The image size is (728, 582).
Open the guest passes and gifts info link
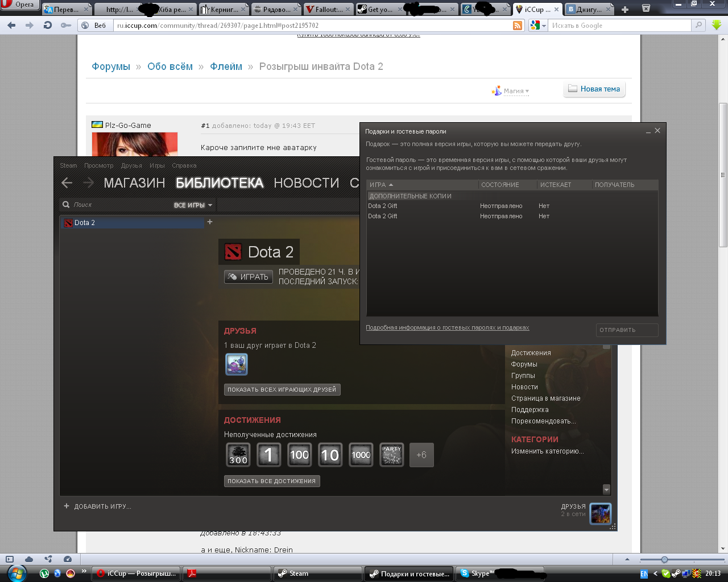coord(448,328)
